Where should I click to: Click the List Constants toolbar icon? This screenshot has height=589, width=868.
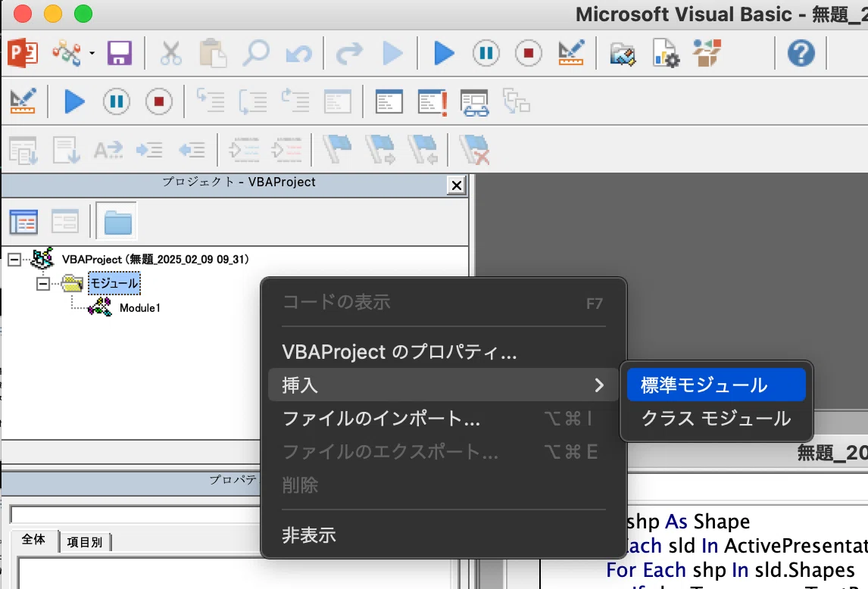pos(66,150)
